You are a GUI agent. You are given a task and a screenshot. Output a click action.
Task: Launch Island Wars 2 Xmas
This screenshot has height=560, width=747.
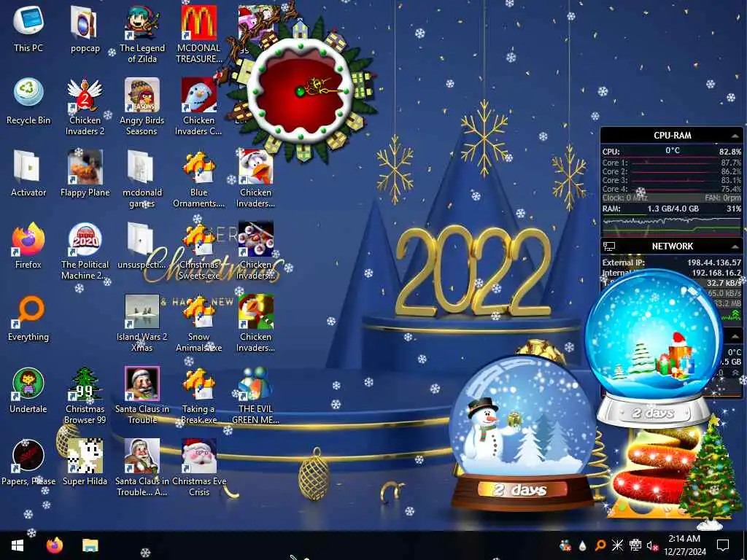point(142,323)
